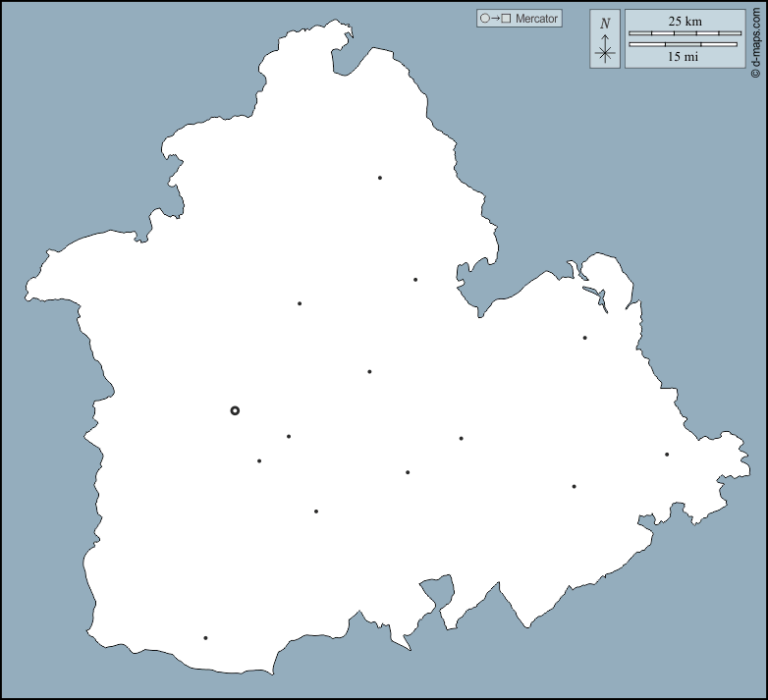Click the mile scale bar

pyautogui.click(x=683, y=44)
